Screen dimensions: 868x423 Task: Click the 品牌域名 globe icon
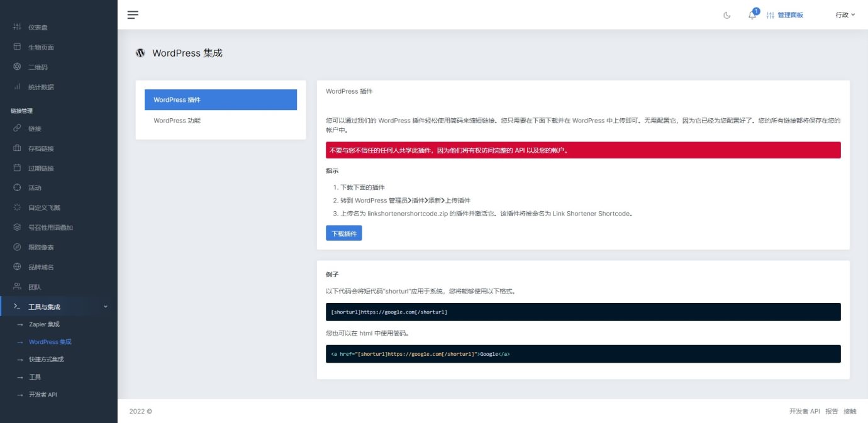(x=17, y=266)
